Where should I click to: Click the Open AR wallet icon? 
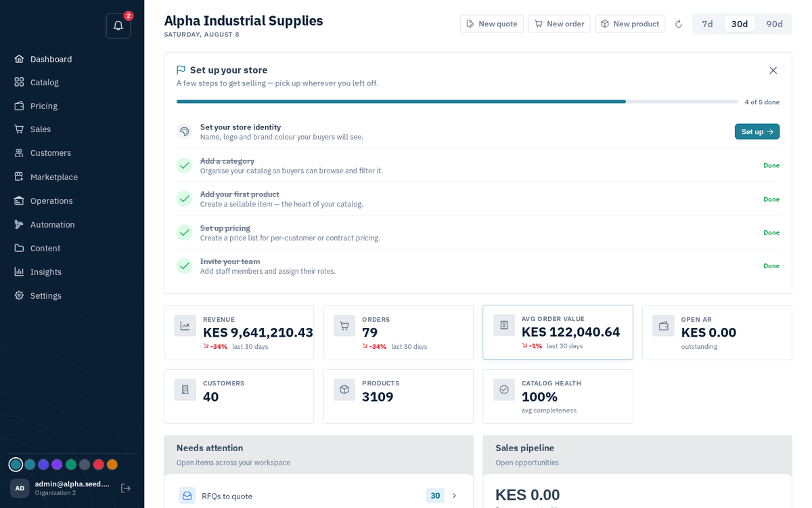[x=663, y=326]
